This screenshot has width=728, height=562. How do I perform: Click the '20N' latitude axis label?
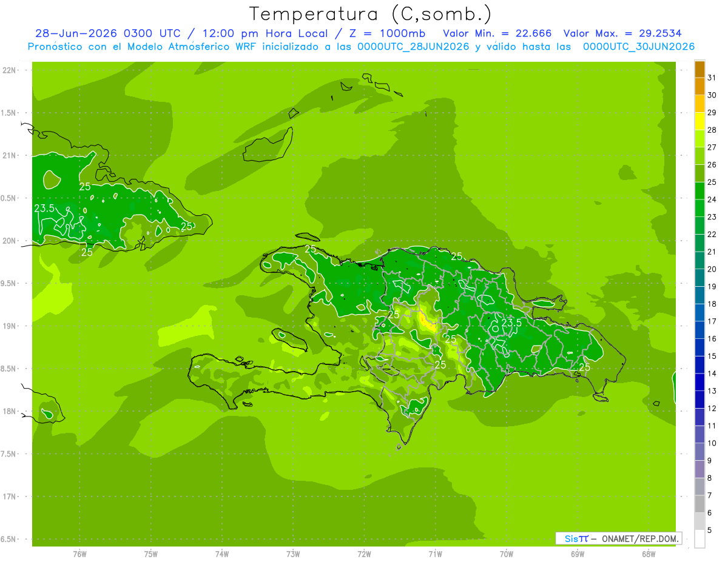tap(9, 241)
